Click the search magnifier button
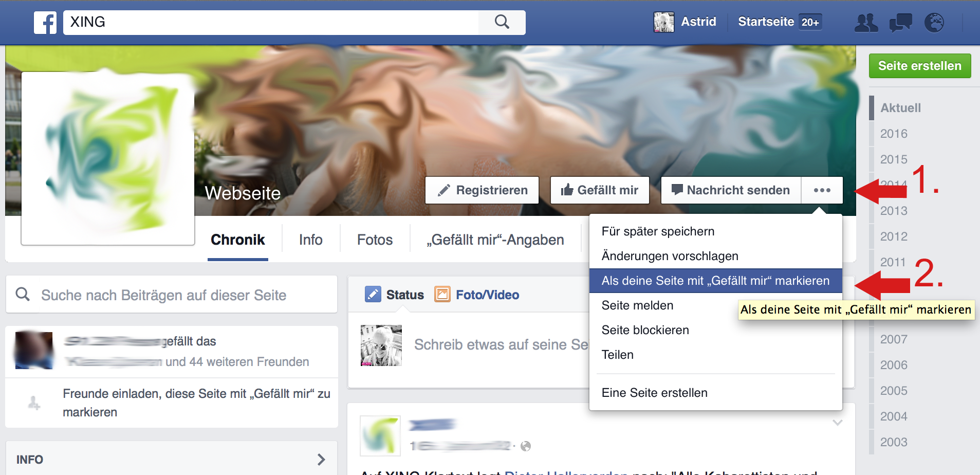 click(x=502, y=22)
